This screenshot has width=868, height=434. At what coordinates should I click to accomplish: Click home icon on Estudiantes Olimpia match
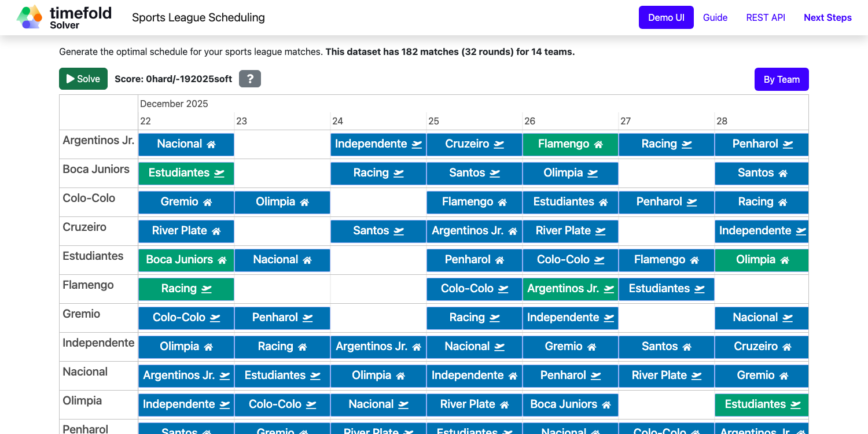785,260
